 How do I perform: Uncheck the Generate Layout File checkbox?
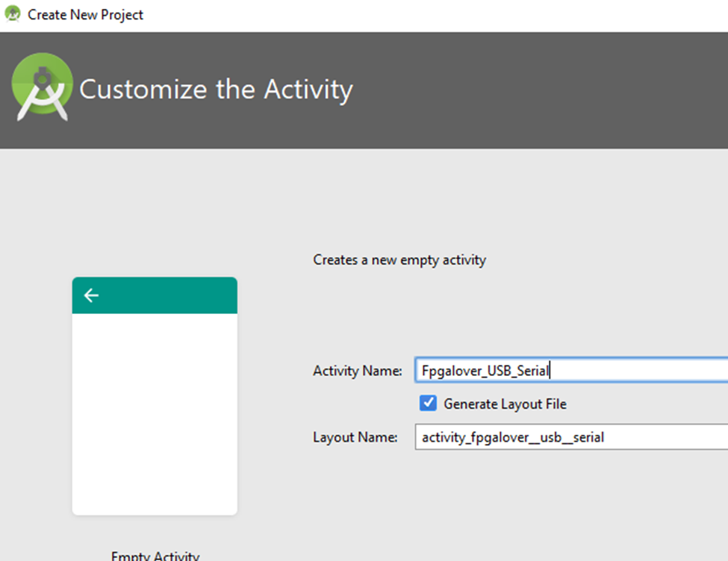tap(428, 404)
